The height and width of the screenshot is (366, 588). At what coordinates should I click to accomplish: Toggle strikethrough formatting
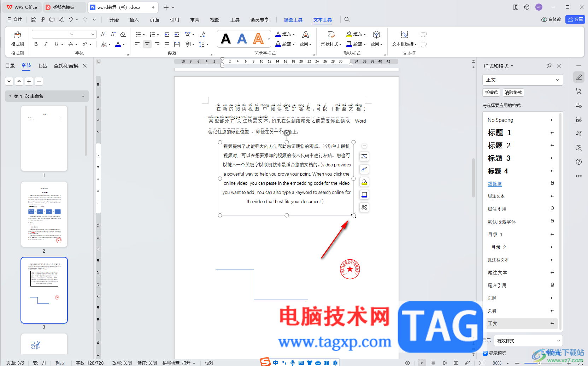click(71, 44)
